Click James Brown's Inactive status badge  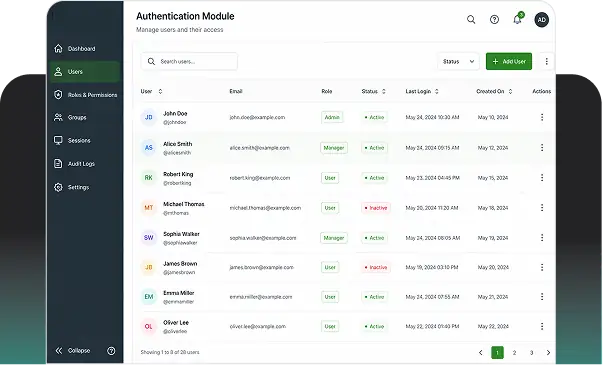[376, 267]
